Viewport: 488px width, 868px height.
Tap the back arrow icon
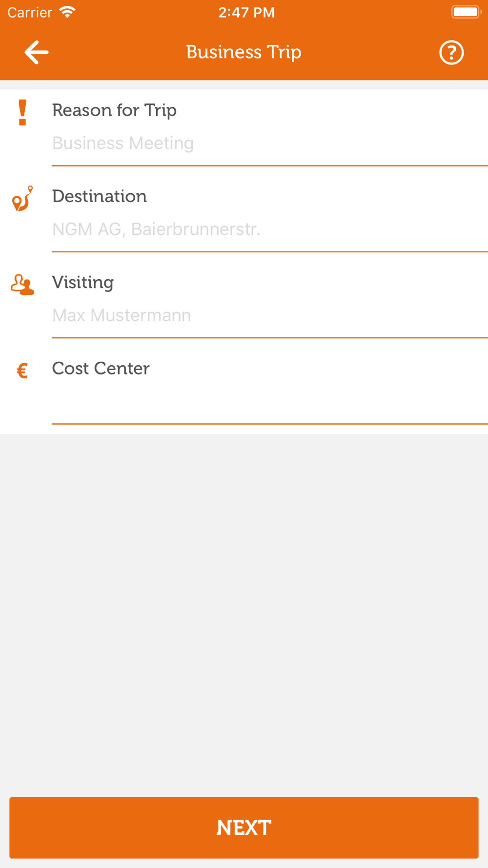click(37, 52)
